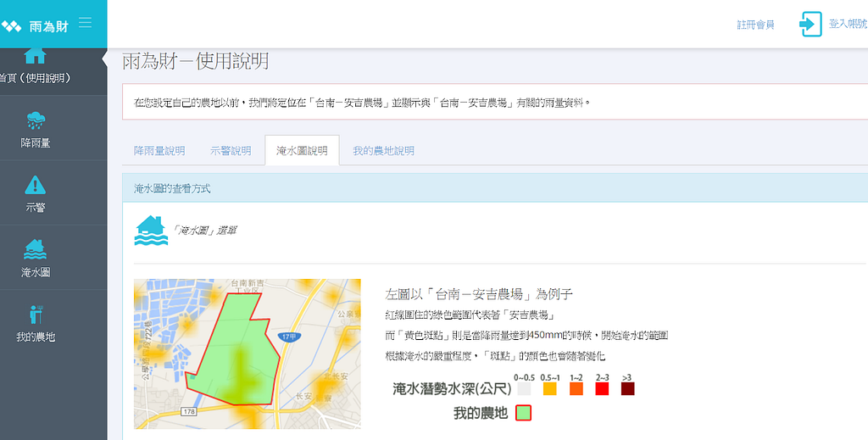This screenshot has width=868, height=440.
Task: Click the 雨為財 logo icon
Action: pyautogui.click(x=12, y=25)
